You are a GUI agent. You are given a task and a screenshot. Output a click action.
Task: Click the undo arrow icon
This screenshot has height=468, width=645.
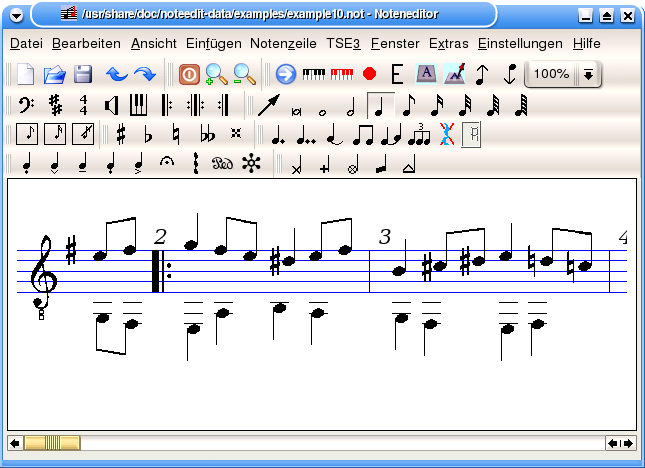pos(118,74)
